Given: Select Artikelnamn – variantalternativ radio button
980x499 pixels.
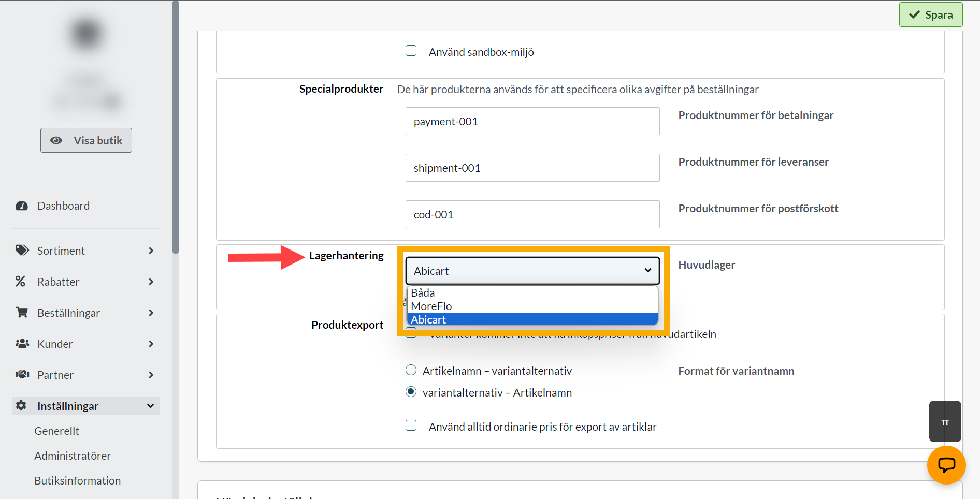Looking at the screenshot, I should coord(411,370).
